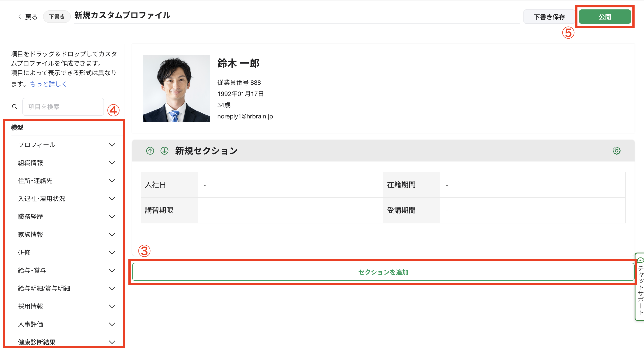644x349 pixels.
Task: Expand the 住所・連絡先 category
Action: coord(67,181)
